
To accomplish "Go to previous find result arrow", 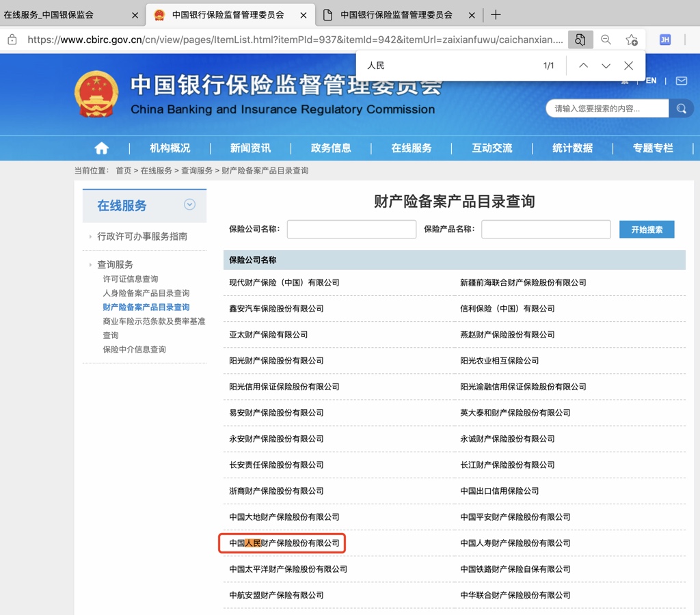I will pos(583,66).
